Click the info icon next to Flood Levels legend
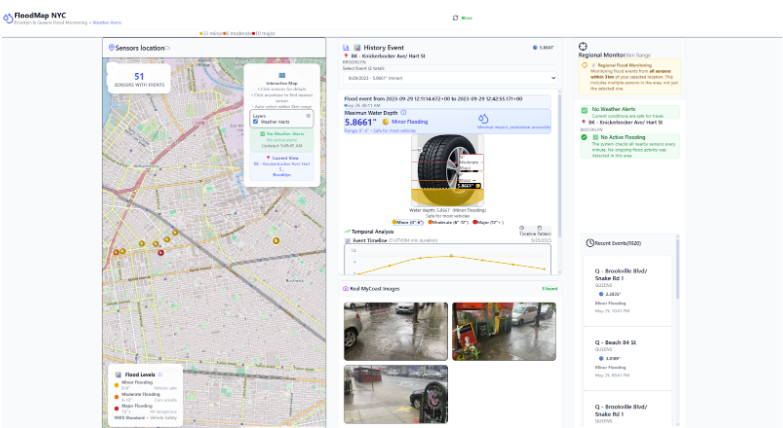 pos(160,374)
